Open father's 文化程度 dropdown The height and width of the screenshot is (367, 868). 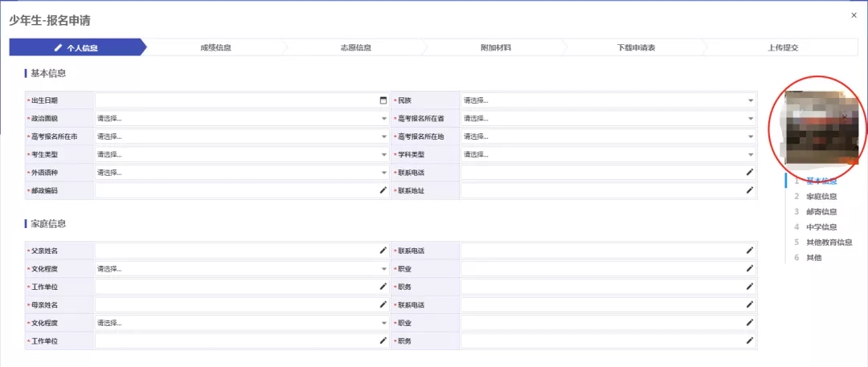[241, 269]
